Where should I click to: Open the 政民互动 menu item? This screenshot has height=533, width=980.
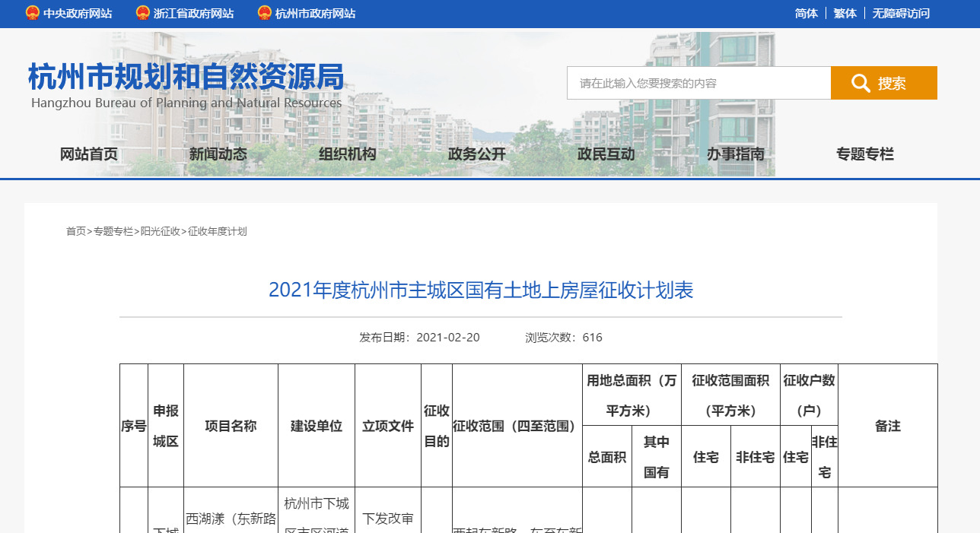tap(606, 154)
